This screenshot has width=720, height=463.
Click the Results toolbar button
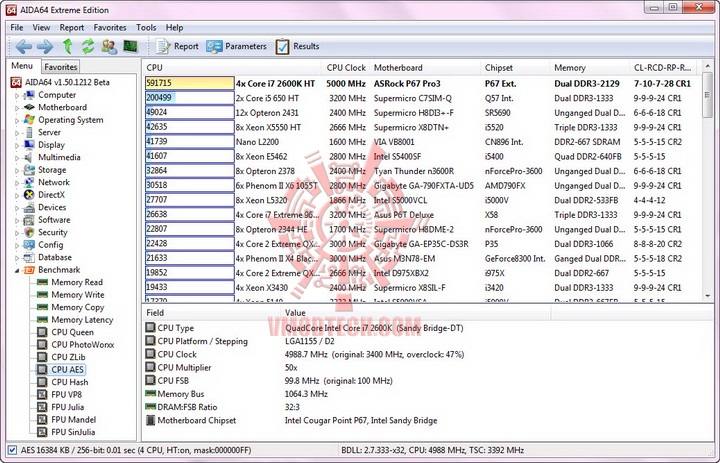point(297,46)
